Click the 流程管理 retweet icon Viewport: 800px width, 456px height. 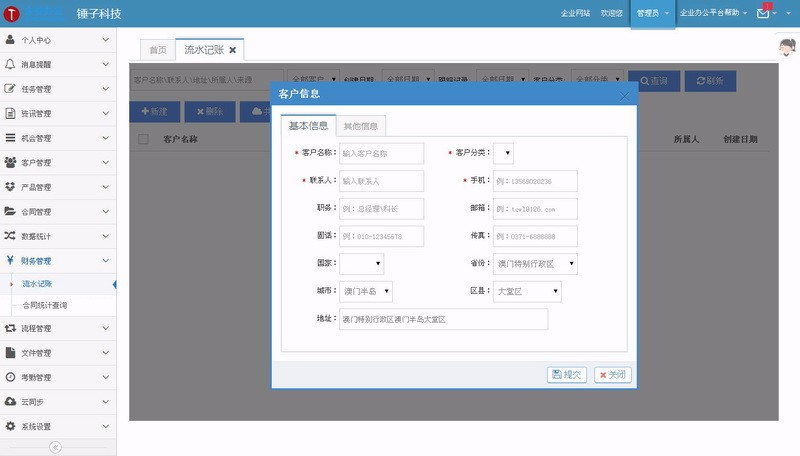click(x=10, y=328)
